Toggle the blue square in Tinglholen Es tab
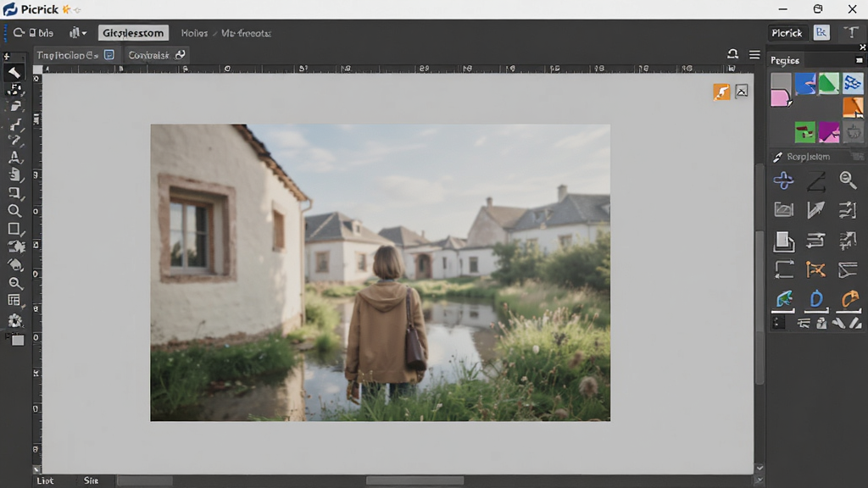This screenshot has width=868, height=488. (x=109, y=55)
